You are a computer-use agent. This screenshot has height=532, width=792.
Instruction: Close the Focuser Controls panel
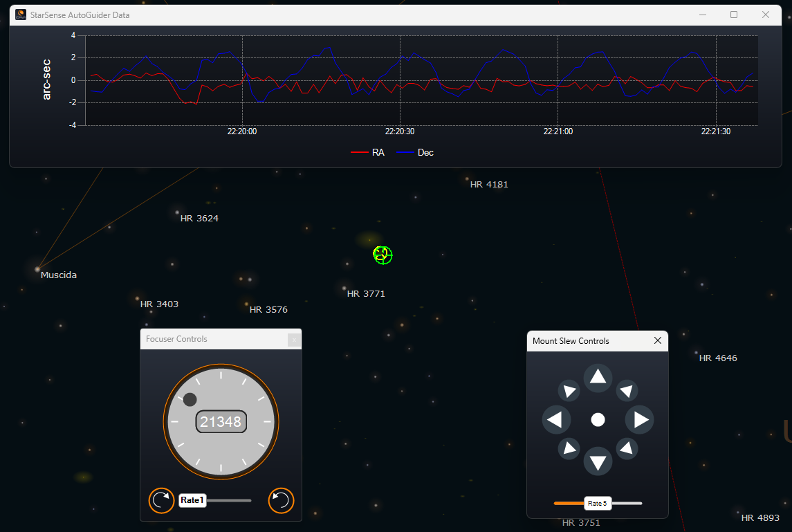point(294,340)
